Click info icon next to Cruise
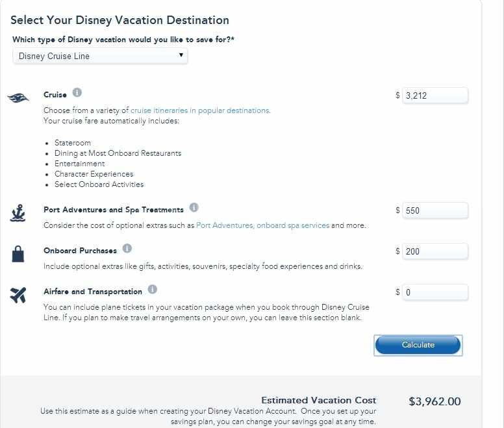Screen dimensions: 504x428 [77, 93]
